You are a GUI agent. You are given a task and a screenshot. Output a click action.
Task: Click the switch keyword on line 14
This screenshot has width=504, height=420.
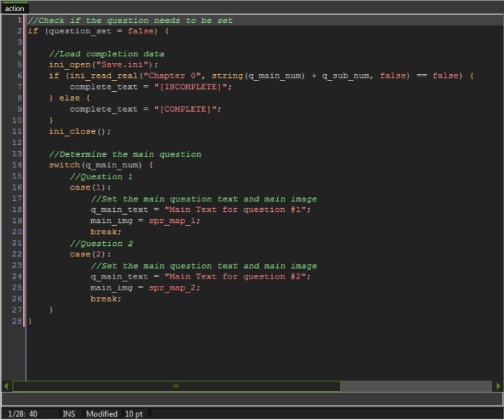click(64, 165)
